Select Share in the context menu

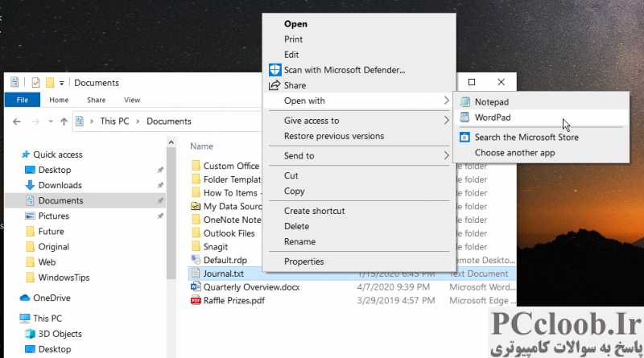295,85
